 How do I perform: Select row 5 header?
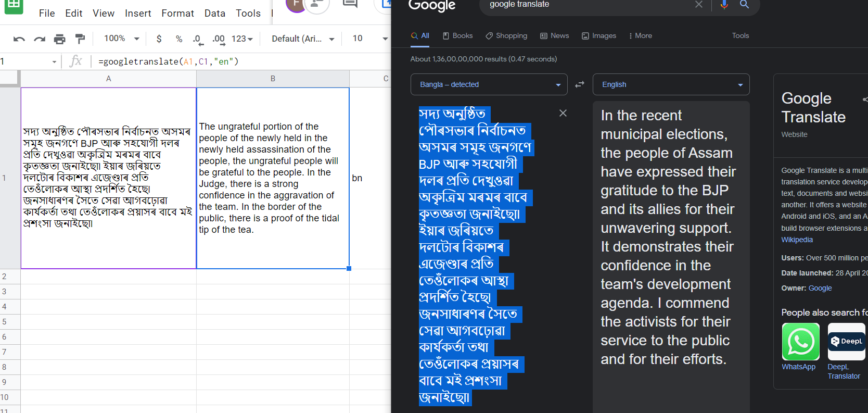pyautogui.click(x=10, y=322)
